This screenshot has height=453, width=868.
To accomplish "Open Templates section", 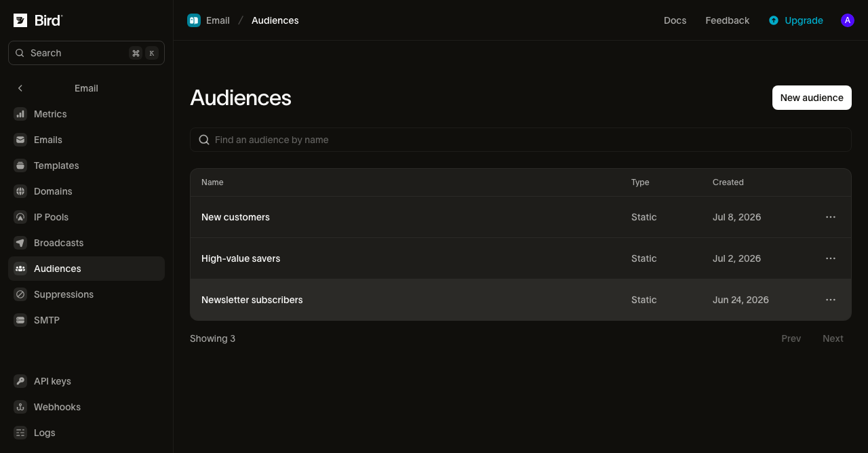I will coord(86,165).
